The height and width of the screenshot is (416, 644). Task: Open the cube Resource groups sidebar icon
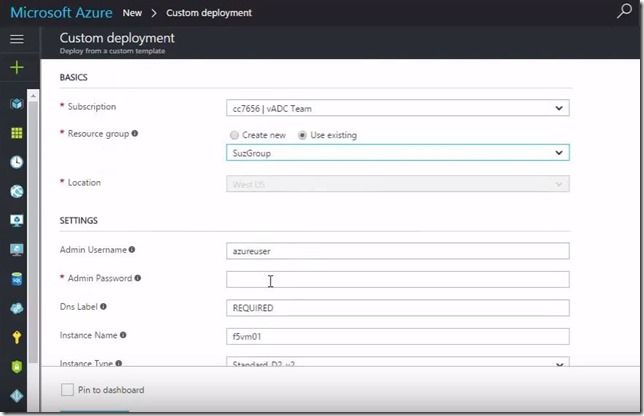click(17, 104)
